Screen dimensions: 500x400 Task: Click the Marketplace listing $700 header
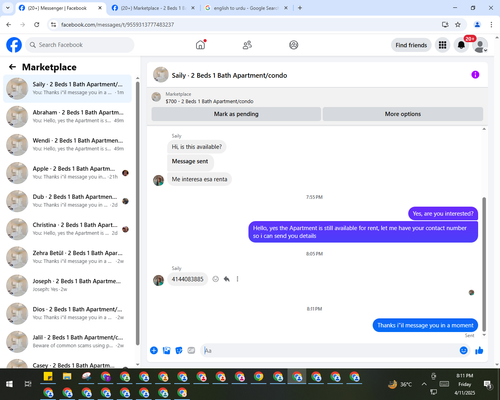209,101
